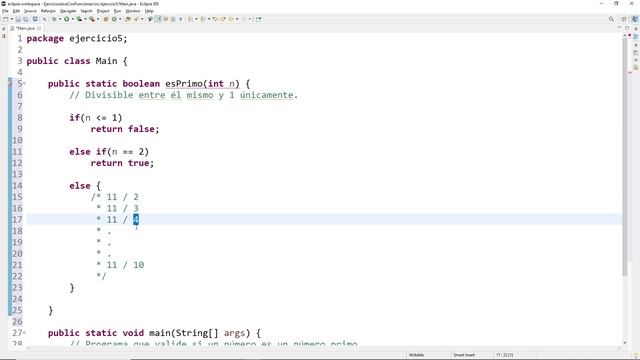Image resolution: width=640 pixels, height=360 pixels.
Task: Expand the External Tools dropdown arrow
Action: click(x=98, y=19)
